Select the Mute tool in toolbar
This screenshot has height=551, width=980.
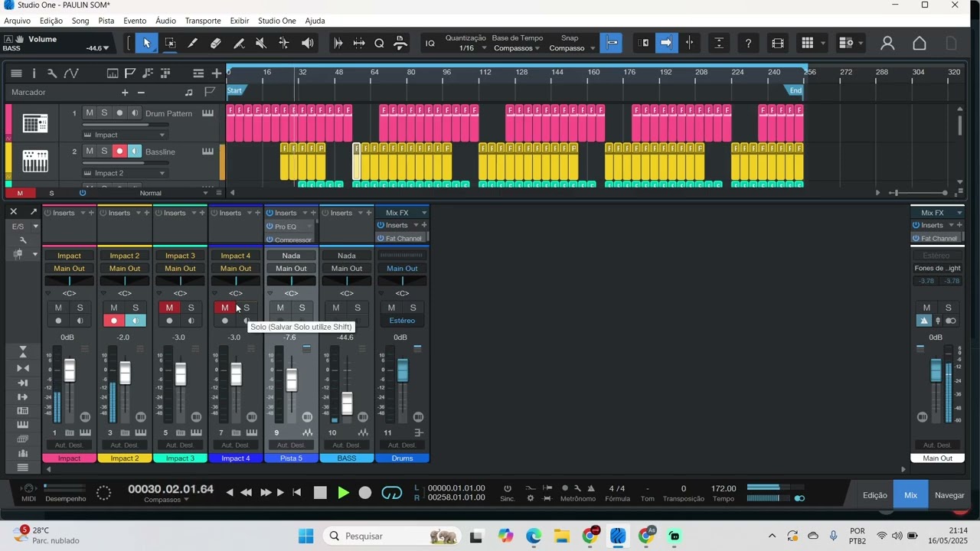click(261, 44)
